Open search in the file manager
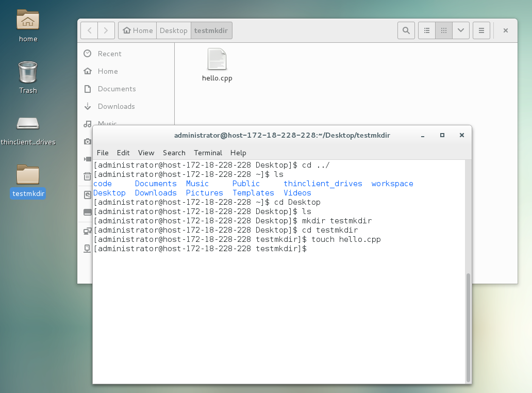The image size is (532, 393). point(406,30)
